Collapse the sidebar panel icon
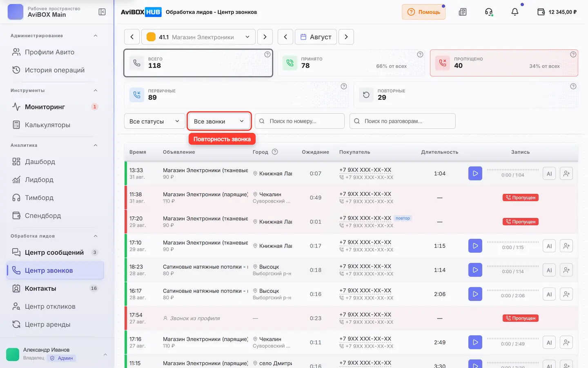Screen dimensions: 588x368 pos(102,12)
